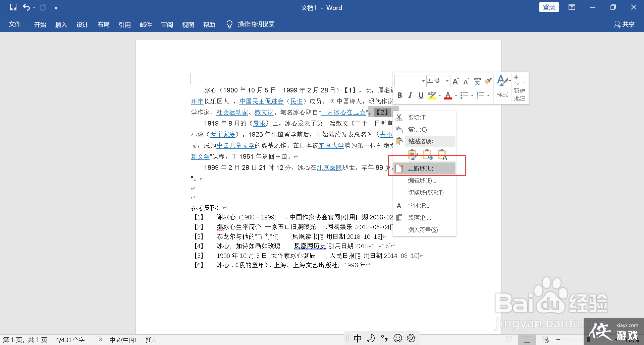Image resolution: width=644 pixels, height=345 pixels.
Task: Open the bullet list dropdown arrow
Action: coord(472,96)
